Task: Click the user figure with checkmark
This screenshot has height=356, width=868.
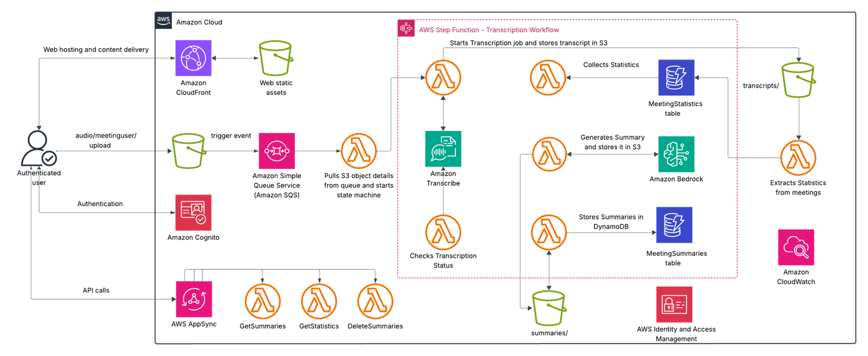Action: (x=39, y=149)
